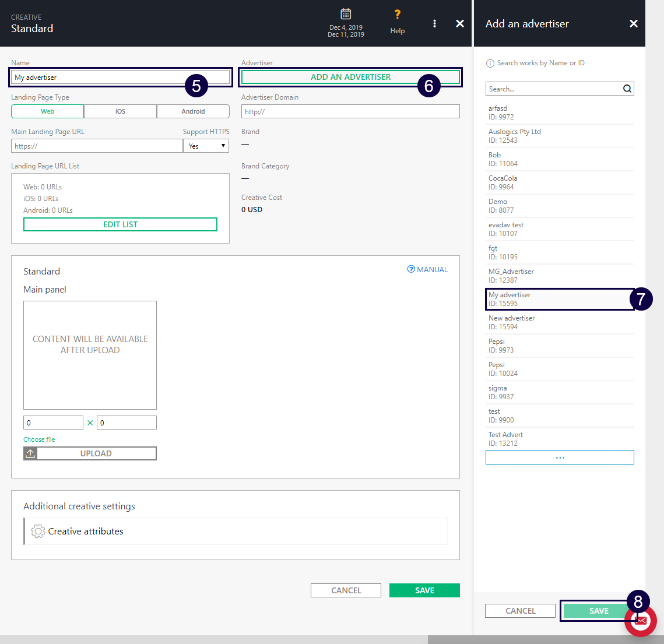
Task: Open the MANUAL help icon link
Action: [411, 269]
